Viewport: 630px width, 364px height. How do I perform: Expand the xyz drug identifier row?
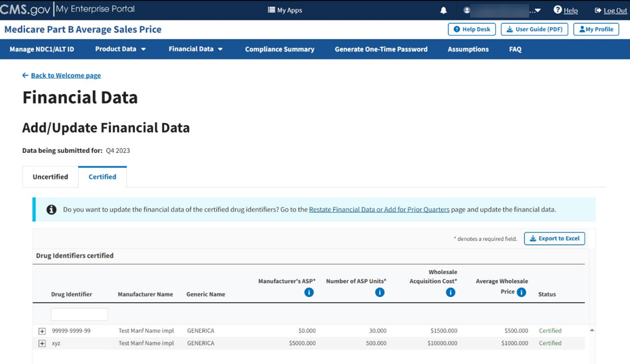pyautogui.click(x=42, y=344)
